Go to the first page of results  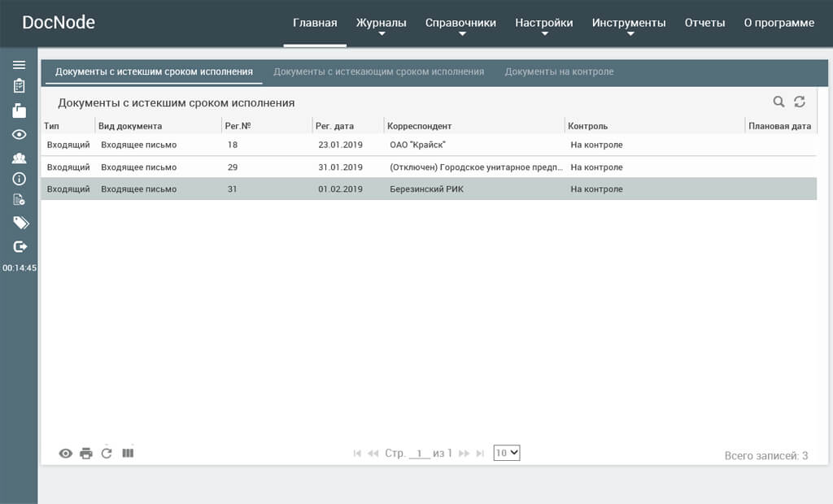click(x=357, y=453)
